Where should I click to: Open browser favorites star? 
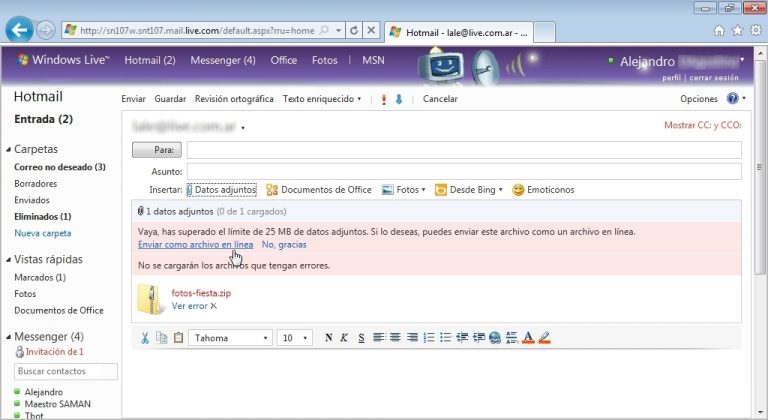737,30
